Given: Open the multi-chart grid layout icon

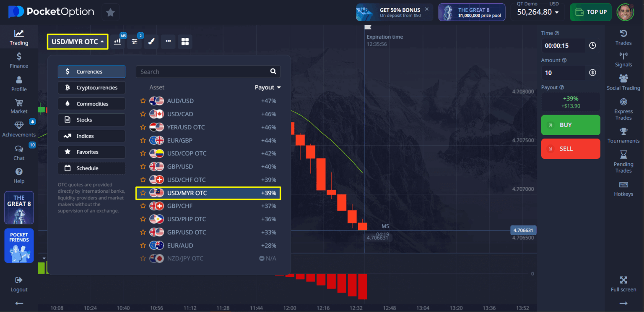Looking at the screenshot, I should pos(184,42).
